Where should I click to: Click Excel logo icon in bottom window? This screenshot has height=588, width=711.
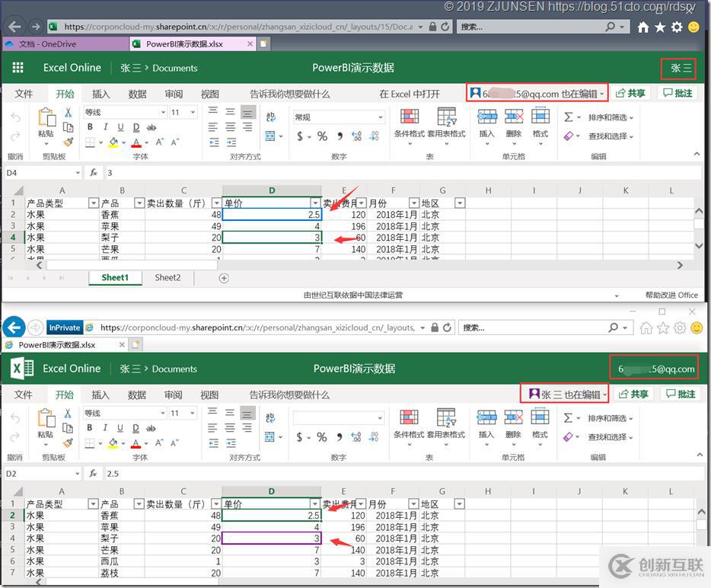click(22, 369)
